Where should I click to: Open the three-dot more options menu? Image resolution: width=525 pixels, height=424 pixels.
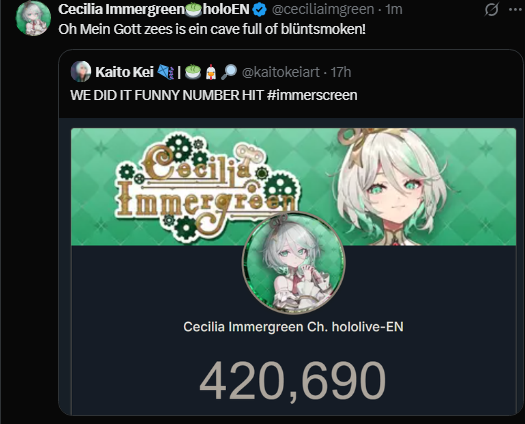pyautogui.click(x=516, y=9)
